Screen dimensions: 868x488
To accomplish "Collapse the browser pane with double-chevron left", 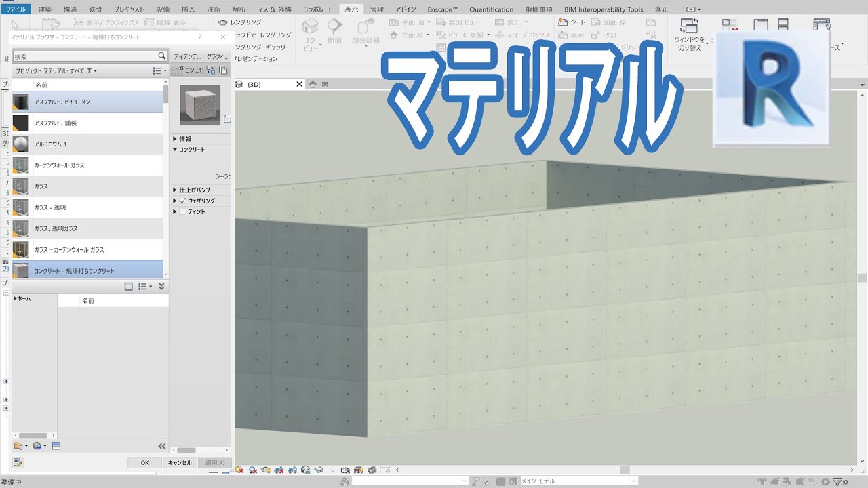I will tap(162, 446).
